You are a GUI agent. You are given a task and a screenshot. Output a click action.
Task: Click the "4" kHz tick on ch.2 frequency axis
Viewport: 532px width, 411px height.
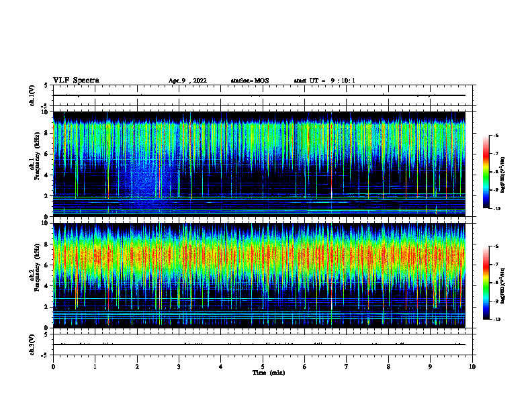[47, 286]
